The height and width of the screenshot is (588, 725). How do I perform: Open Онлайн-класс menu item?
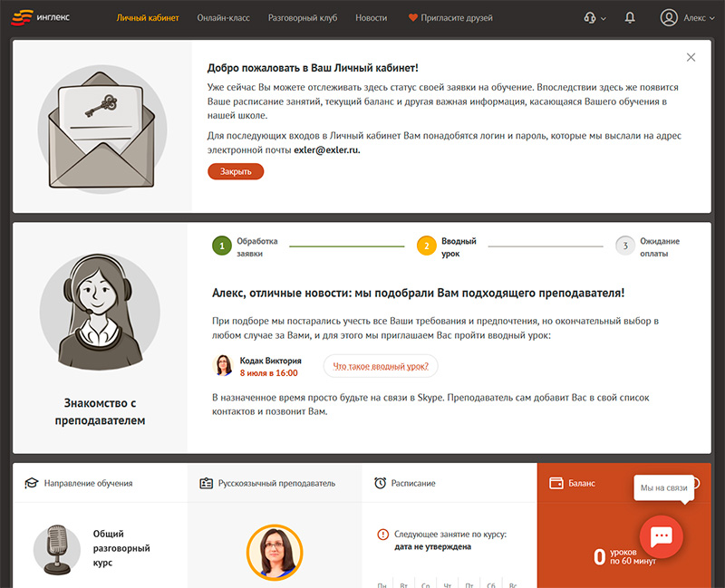click(224, 18)
